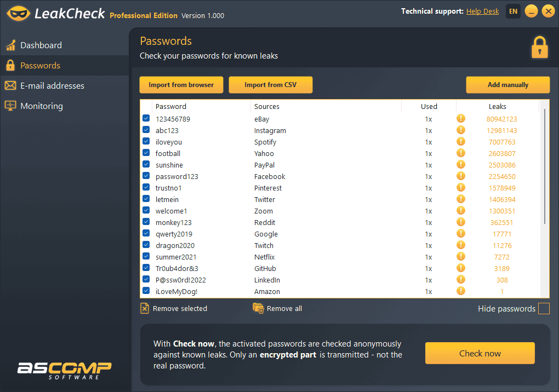This screenshot has width=559, height=392.
Task: Uncheck the 123456789 password row
Action: [x=146, y=118]
